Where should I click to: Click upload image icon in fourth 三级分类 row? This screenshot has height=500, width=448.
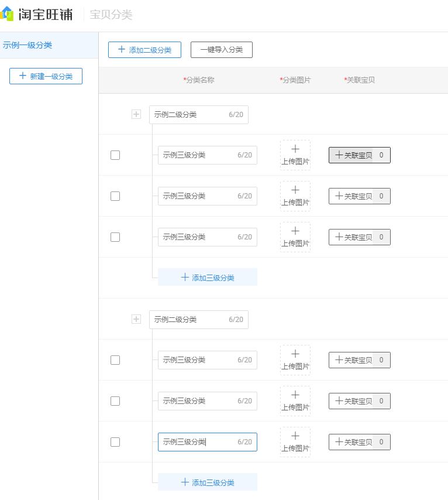[295, 359]
